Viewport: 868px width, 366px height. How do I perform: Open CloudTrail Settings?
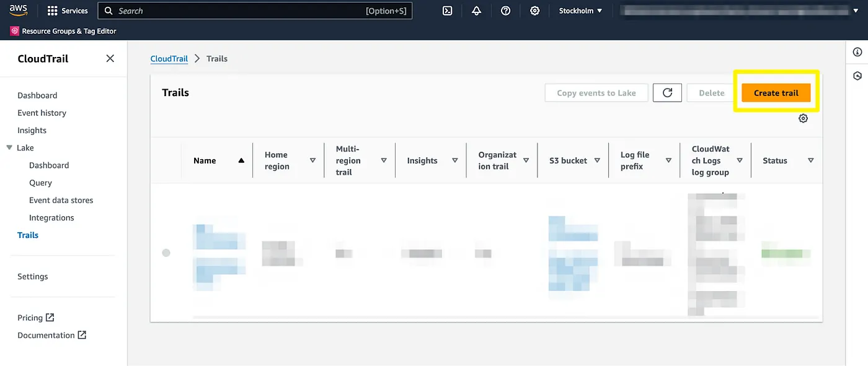point(32,276)
